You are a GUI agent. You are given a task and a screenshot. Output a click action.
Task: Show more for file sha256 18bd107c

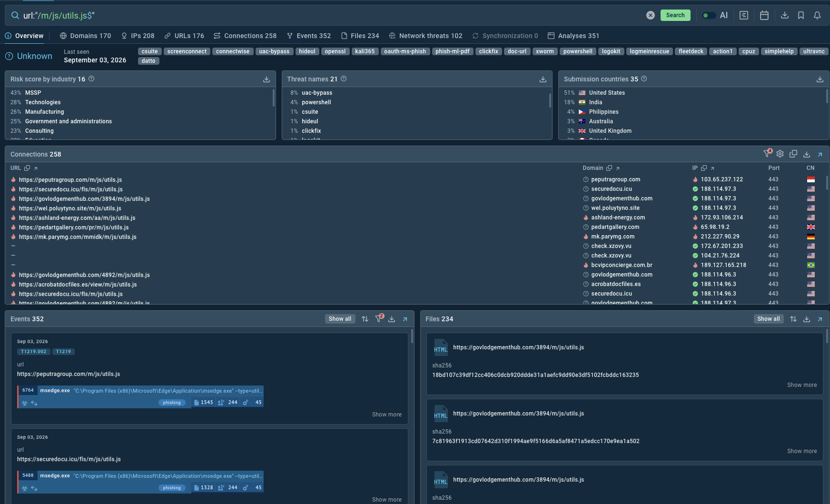click(x=802, y=385)
